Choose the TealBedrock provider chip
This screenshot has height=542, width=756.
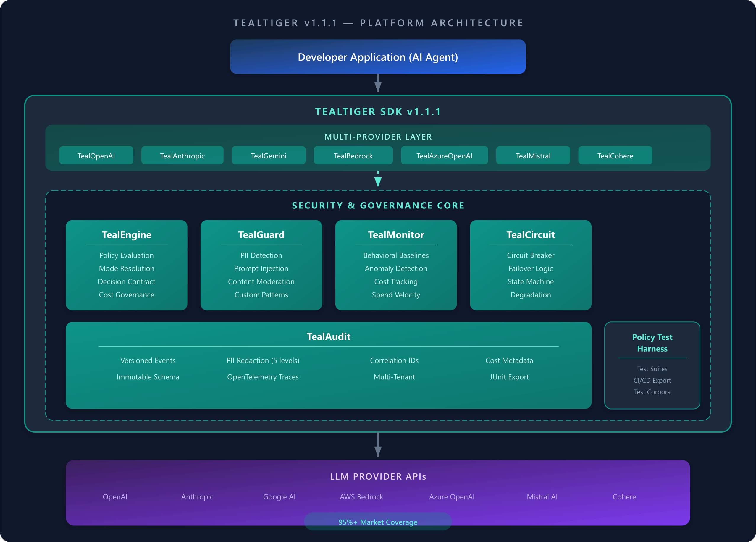353,156
